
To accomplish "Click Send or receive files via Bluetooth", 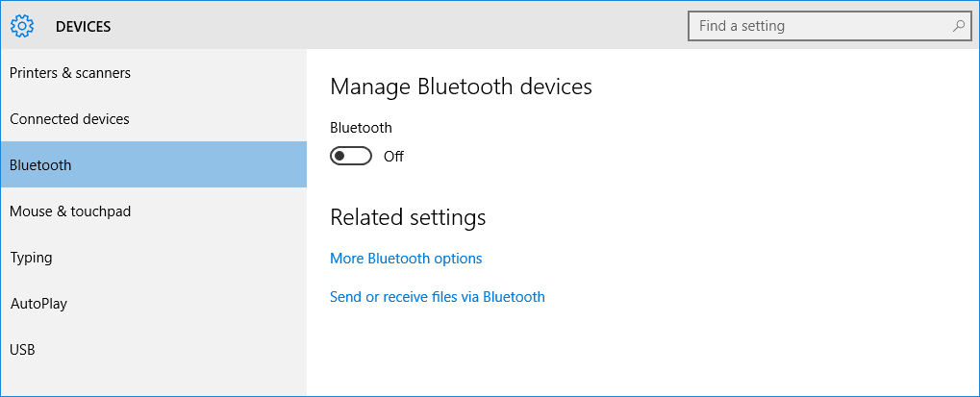I will point(438,297).
